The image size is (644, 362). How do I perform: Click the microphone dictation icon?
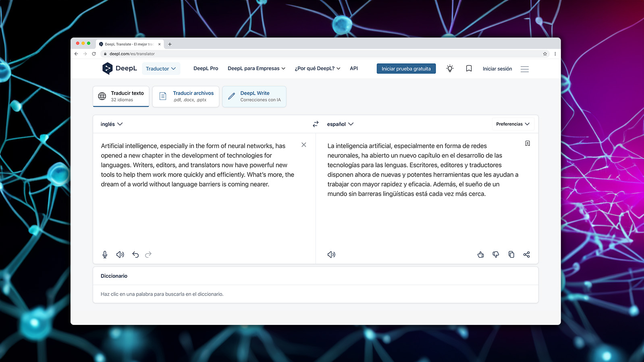click(x=105, y=254)
